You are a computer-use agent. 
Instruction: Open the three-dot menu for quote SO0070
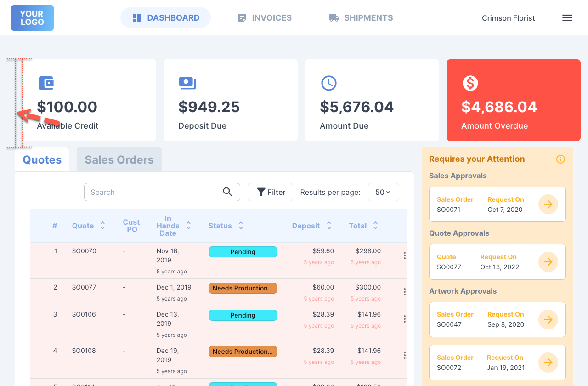point(404,255)
